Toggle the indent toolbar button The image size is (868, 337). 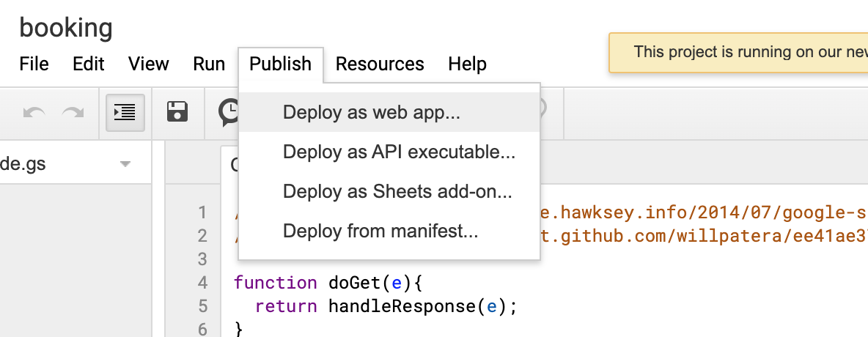[125, 112]
